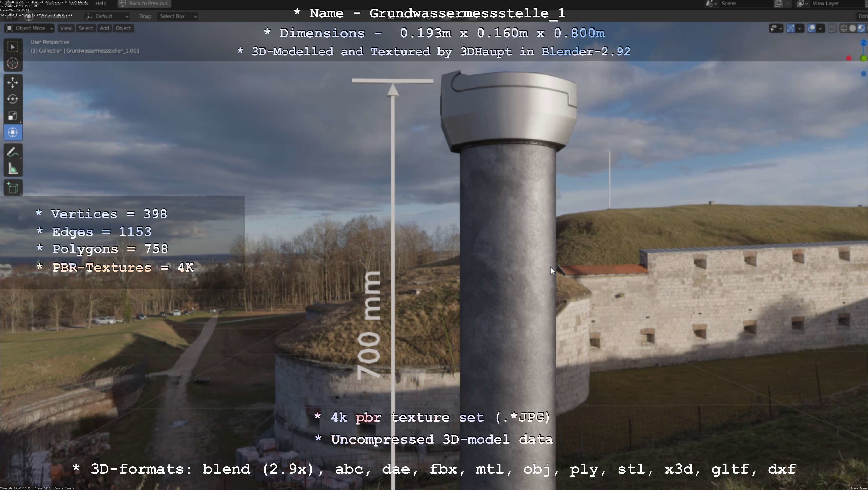Switch to Solid viewport shading
Viewport: 868px width, 490px height.
click(x=852, y=28)
